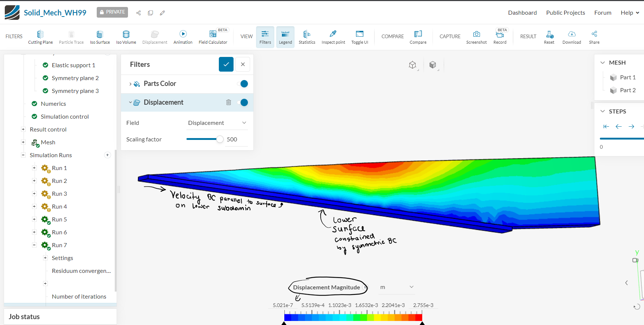This screenshot has height=325, width=644.
Task: Collapse the Run 7 tree node
Action: [34, 245]
